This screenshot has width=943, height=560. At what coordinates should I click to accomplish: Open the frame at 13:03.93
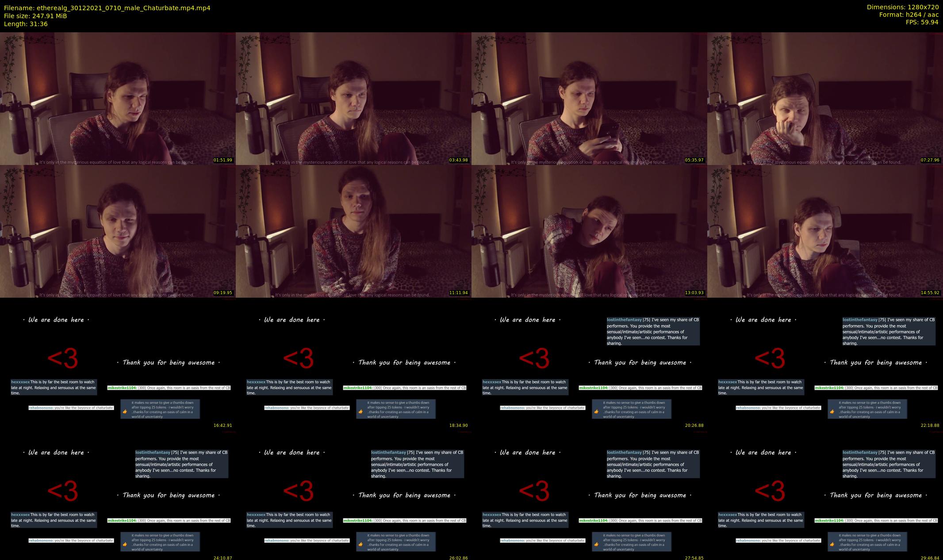tap(589, 231)
